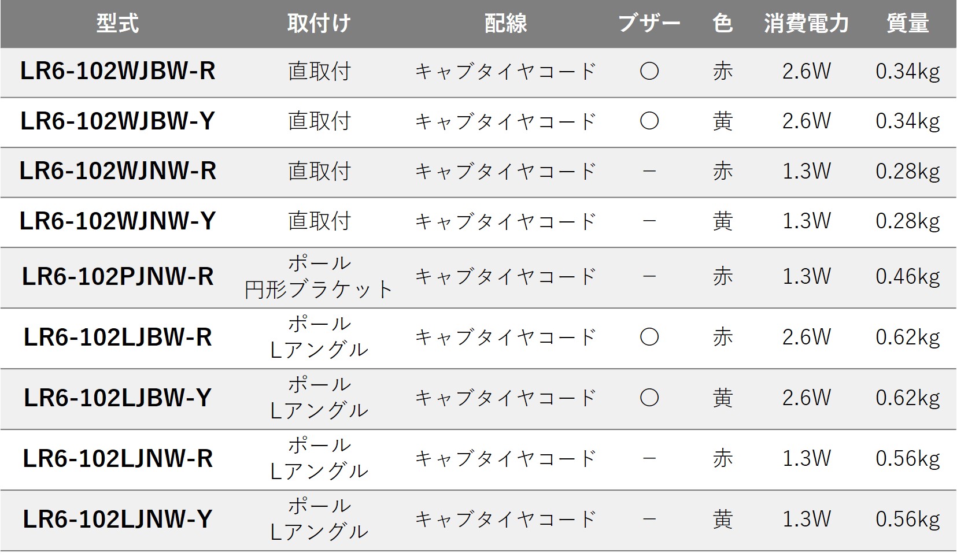Click the 質量 column header
The image size is (957, 560).
[x=907, y=24]
